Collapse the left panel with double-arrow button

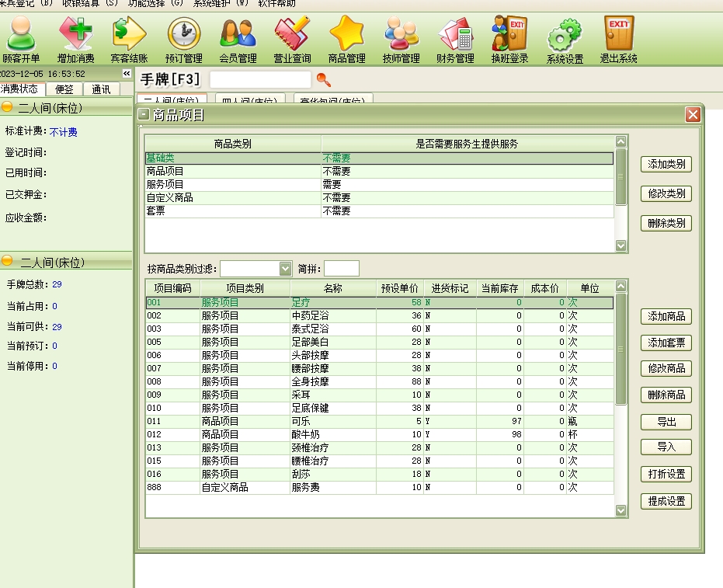point(127,73)
